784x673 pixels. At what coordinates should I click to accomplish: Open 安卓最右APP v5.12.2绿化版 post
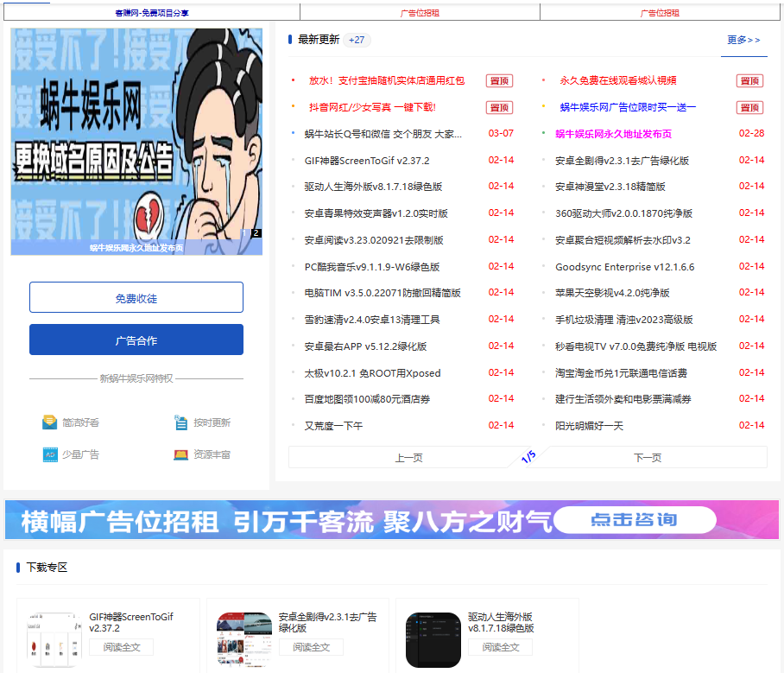click(x=365, y=346)
